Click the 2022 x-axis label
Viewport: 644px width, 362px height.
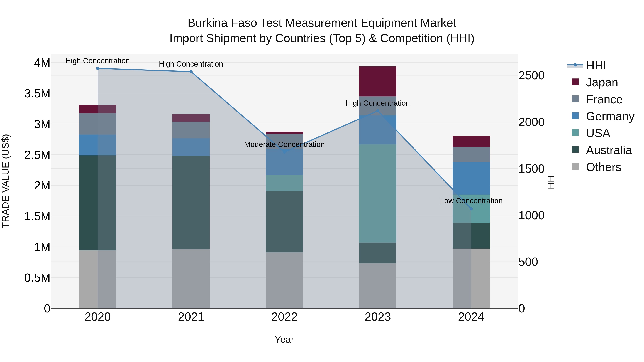click(284, 317)
